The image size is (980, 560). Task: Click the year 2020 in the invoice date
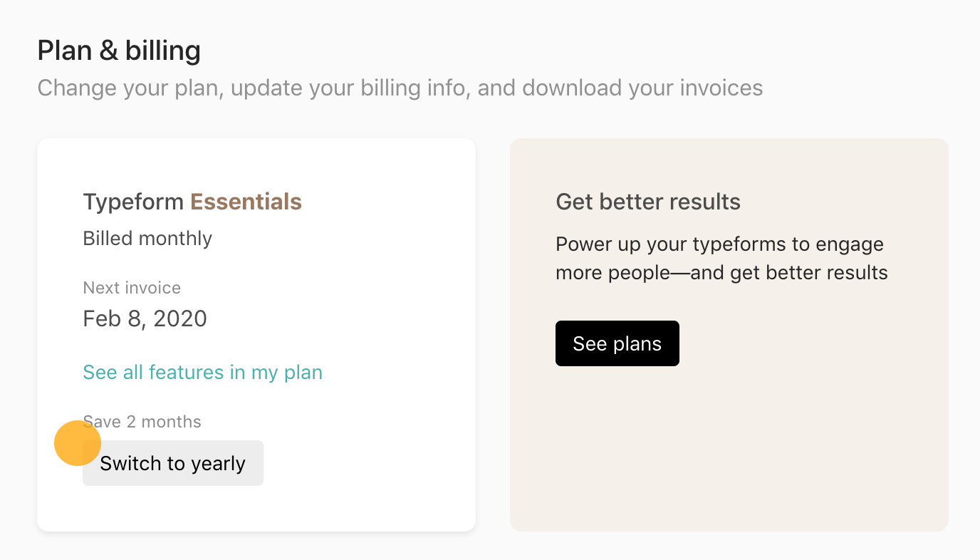click(x=180, y=318)
